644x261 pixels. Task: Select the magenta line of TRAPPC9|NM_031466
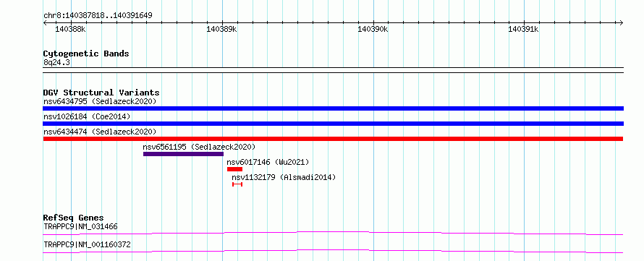(x=333, y=233)
